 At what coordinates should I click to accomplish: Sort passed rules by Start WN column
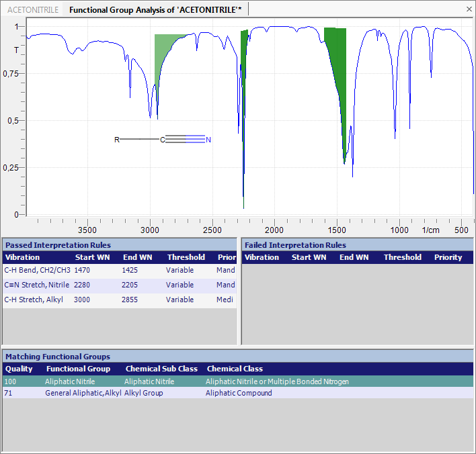(x=93, y=257)
